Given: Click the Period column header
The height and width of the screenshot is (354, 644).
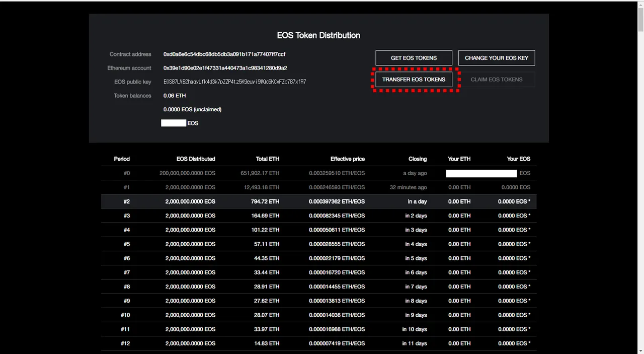Looking at the screenshot, I should click(x=122, y=159).
